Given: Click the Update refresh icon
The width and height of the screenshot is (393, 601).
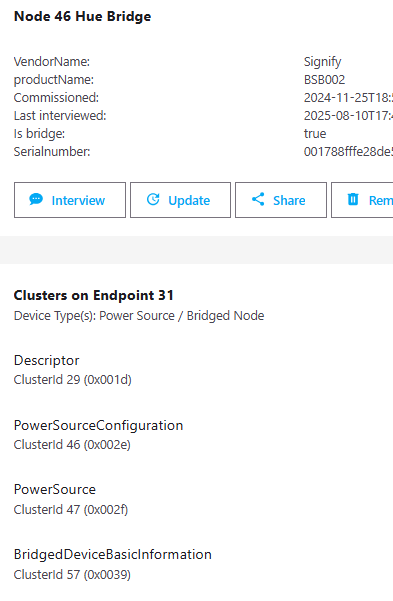Looking at the screenshot, I should point(153,199).
